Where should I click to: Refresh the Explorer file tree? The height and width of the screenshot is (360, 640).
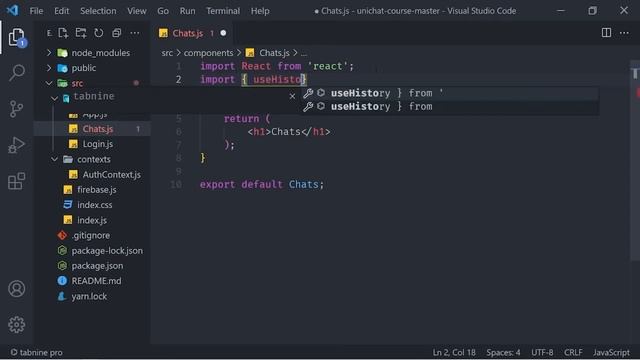pyautogui.click(x=99, y=33)
